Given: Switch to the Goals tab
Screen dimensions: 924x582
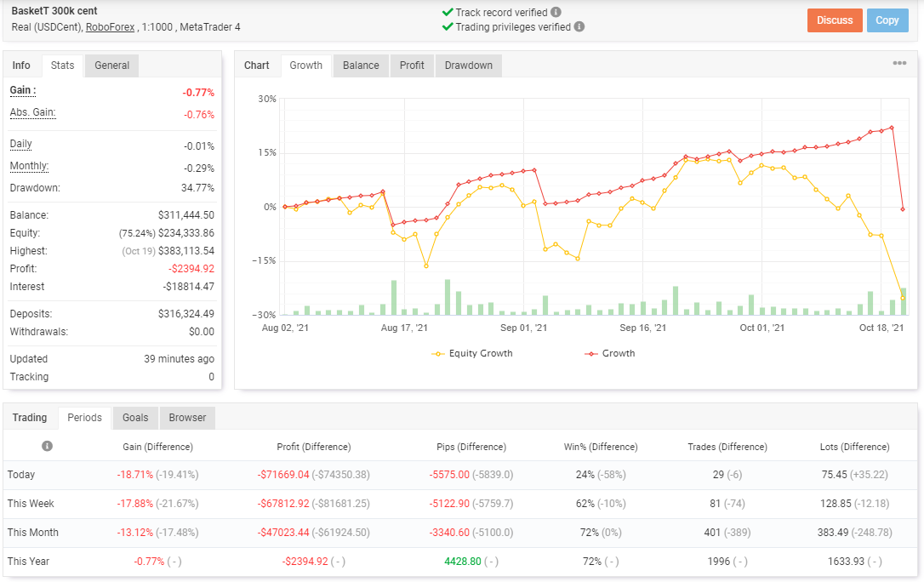Looking at the screenshot, I should pos(135,418).
